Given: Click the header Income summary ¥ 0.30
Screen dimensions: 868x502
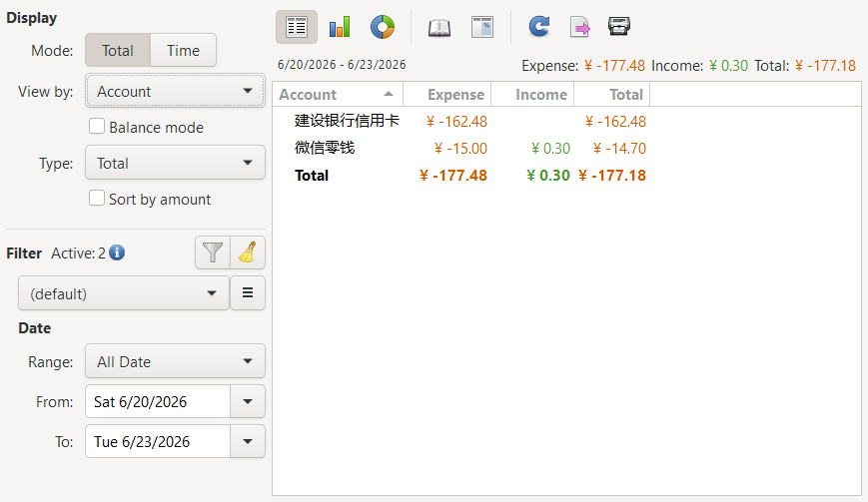Looking at the screenshot, I should (x=728, y=66).
